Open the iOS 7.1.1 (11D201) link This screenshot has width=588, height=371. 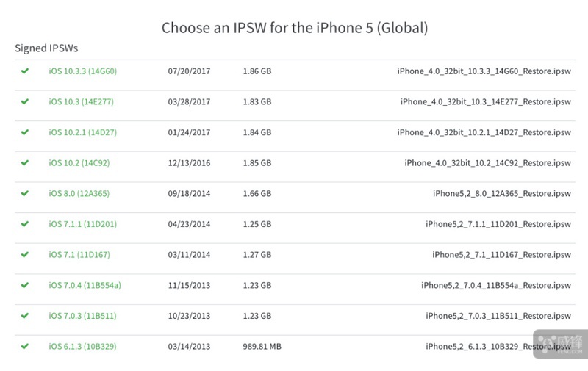tap(82, 224)
